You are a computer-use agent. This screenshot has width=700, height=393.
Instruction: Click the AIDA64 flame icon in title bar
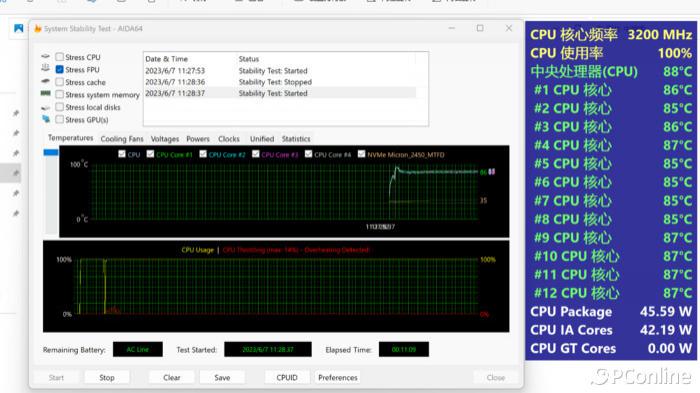coord(38,29)
